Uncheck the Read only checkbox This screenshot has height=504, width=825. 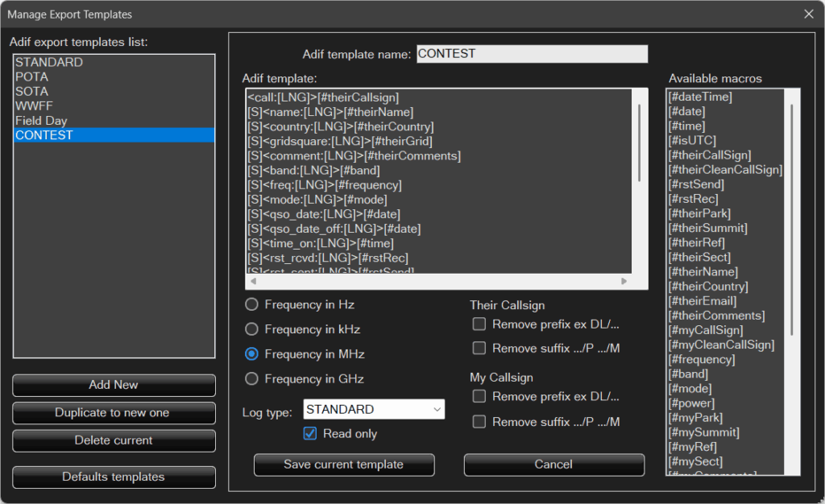point(310,433)
